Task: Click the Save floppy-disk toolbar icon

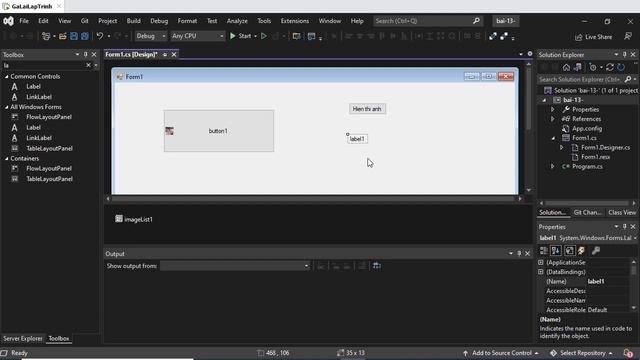Action: (74, 36)
